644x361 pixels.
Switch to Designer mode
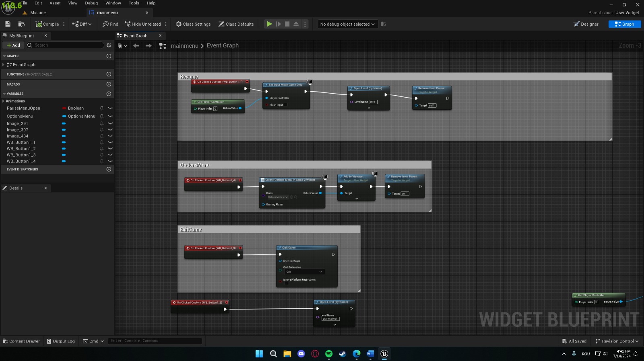586,24
